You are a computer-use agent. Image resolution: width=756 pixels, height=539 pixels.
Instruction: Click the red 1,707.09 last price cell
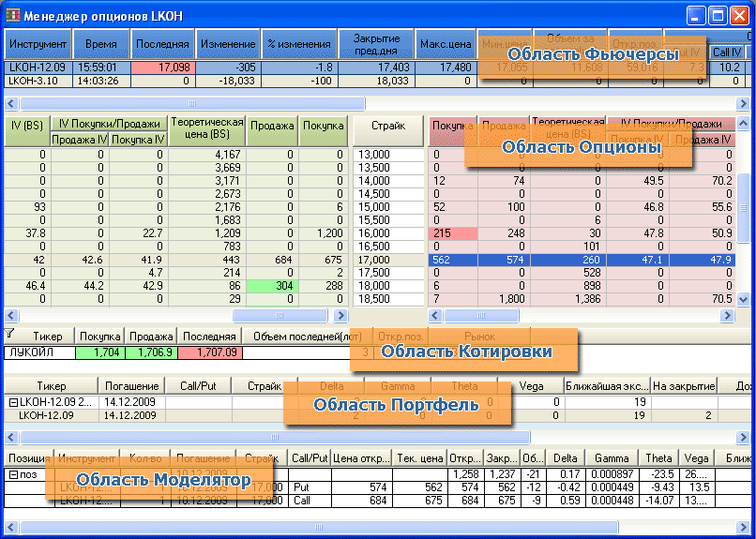[210, 352]
